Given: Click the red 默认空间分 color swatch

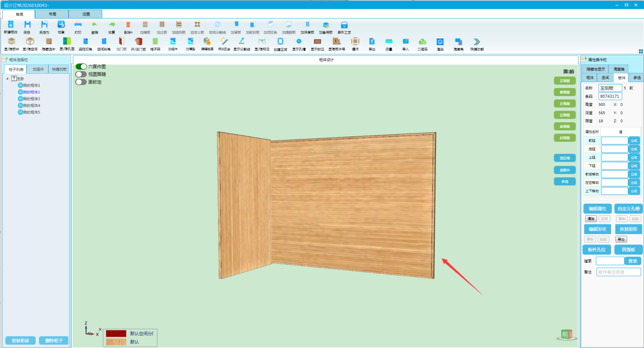Looking at the screenshot, I should 116,334.
